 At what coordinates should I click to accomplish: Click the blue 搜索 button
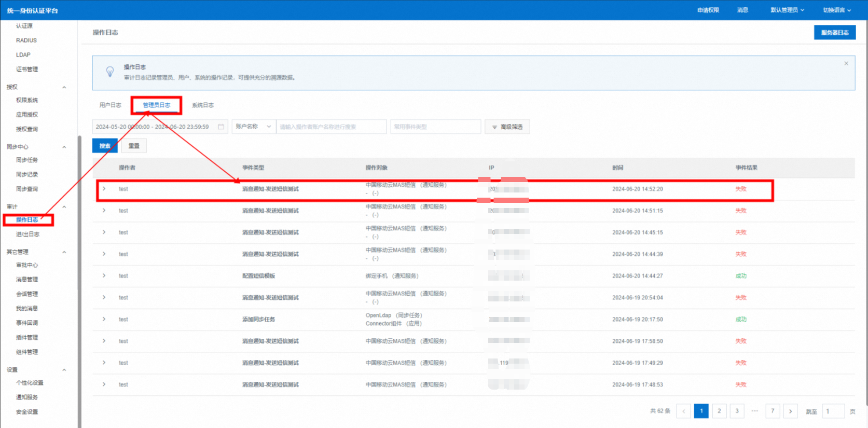point(105,146)
